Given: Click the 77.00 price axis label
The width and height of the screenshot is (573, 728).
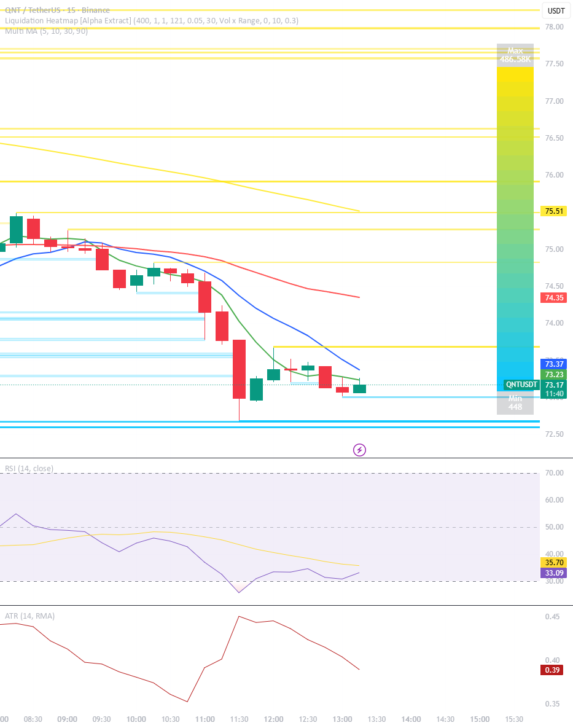Looking at the screenshot, I should (x=554, y=101).
